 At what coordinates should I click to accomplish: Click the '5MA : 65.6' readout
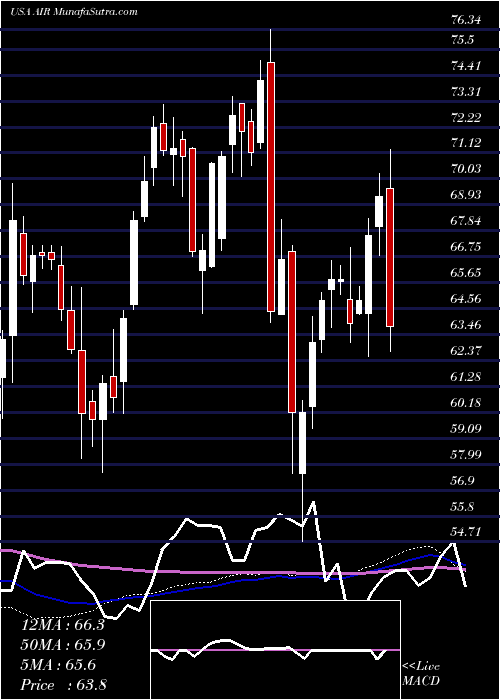pyautogui.click(x=58, y=665)
